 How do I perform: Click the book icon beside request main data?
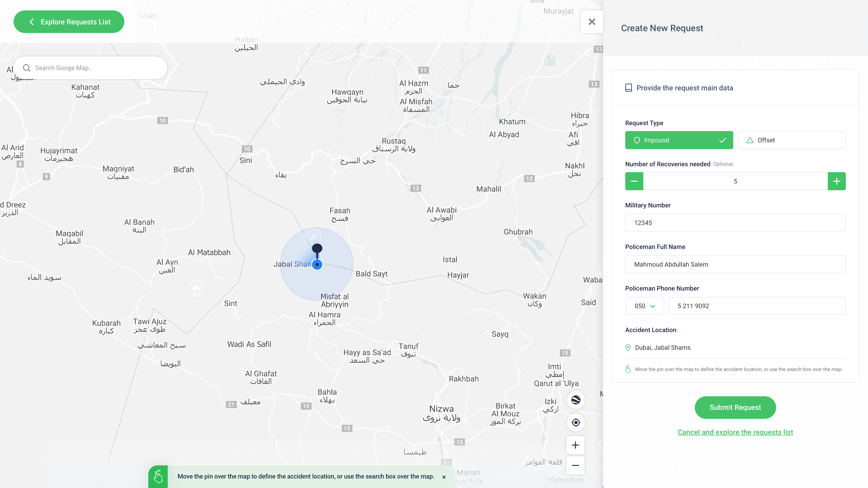628,88
